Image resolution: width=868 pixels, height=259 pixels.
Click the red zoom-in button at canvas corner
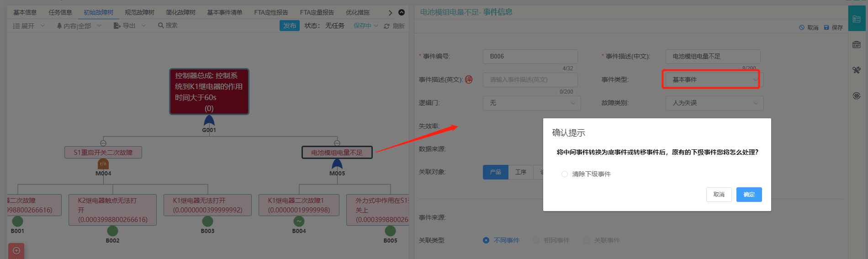16,251
